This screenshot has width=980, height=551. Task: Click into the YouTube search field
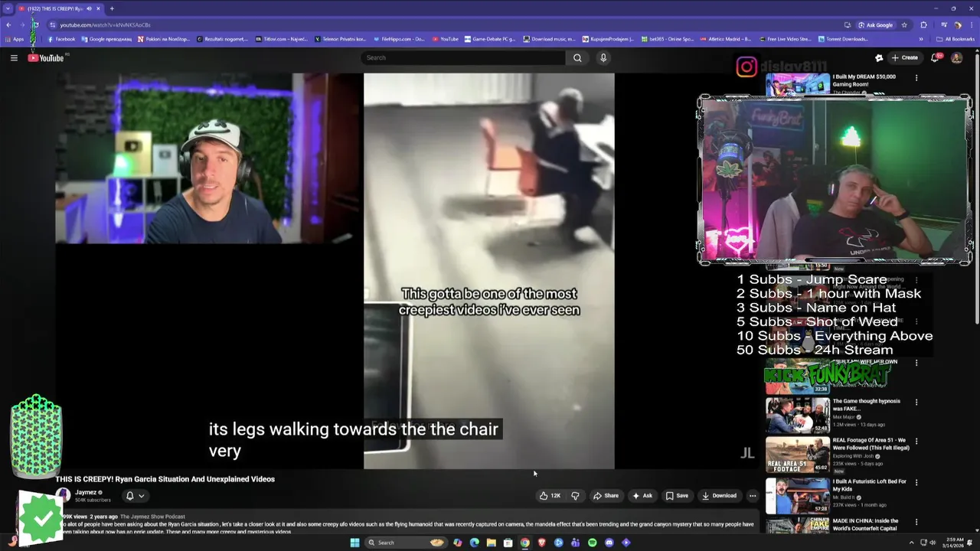tap(463, 57)
